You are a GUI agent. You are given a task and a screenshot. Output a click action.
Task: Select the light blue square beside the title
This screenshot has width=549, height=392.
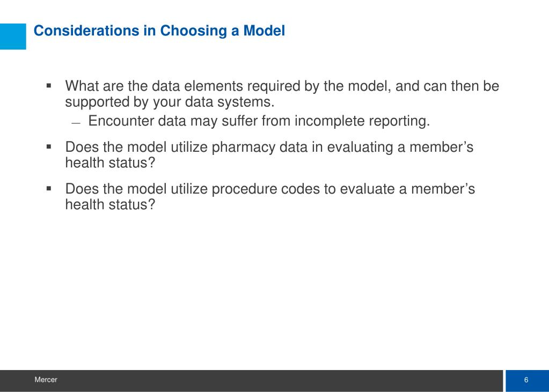click(x=13, y=36)
